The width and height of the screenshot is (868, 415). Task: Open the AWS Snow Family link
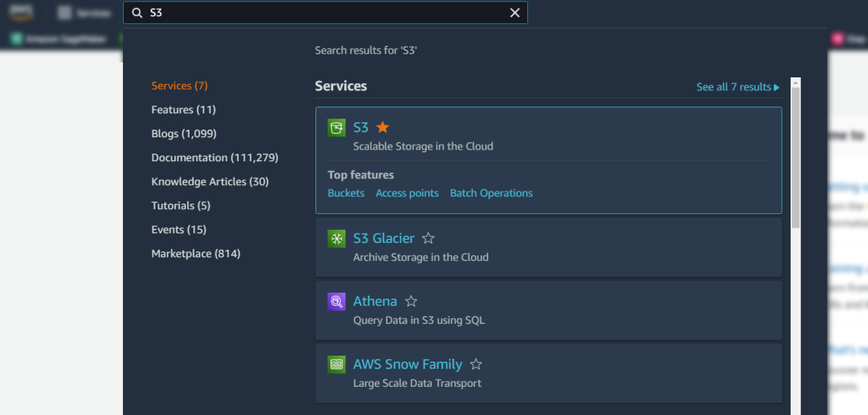coord(408,364)
